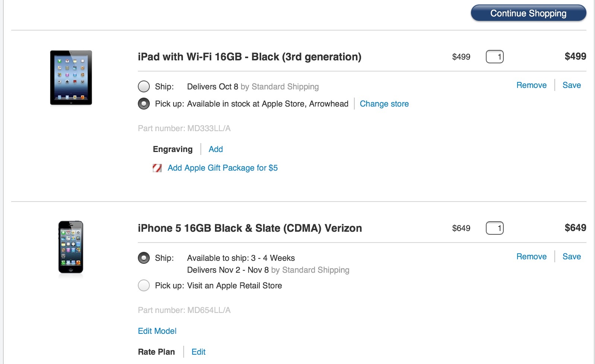Edit the iPad quantity field
Screen dimensions: 595x364
tap(495, 57)
